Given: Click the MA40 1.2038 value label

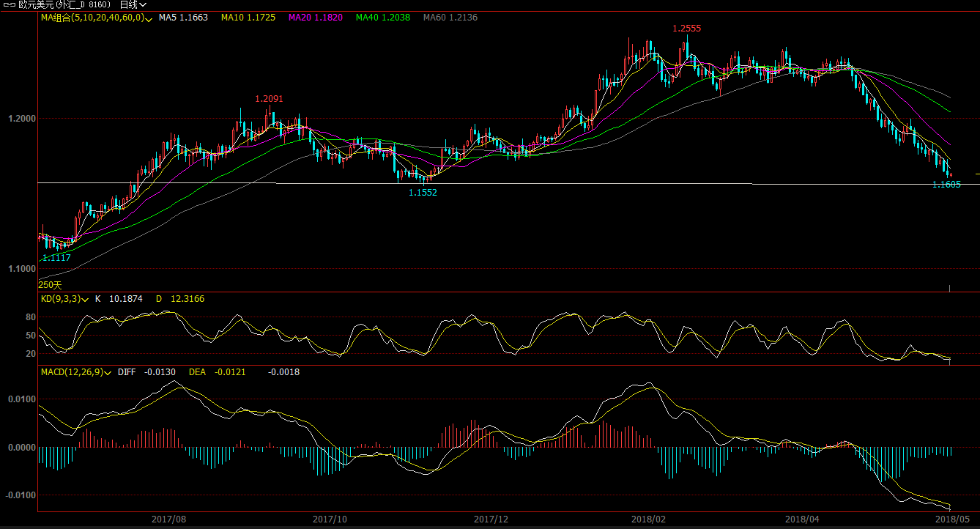Looking at the screenshot, I should coord(383,18).
